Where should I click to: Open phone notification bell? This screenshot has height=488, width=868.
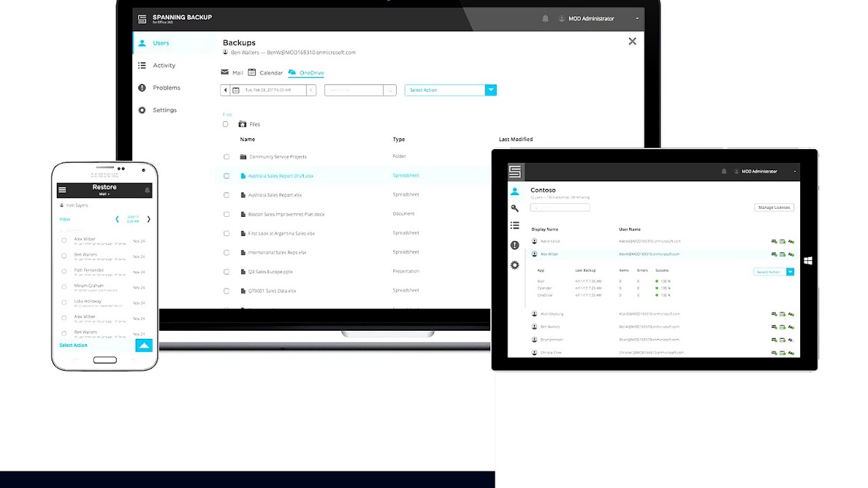147,190
